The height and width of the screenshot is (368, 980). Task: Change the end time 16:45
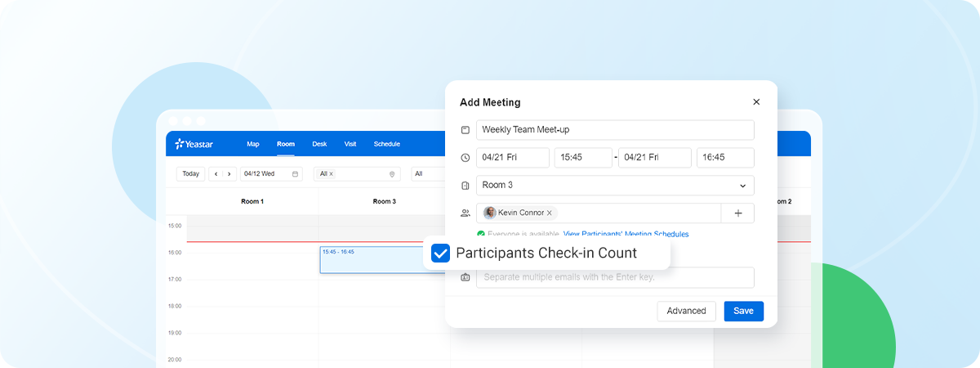(725, 158)
